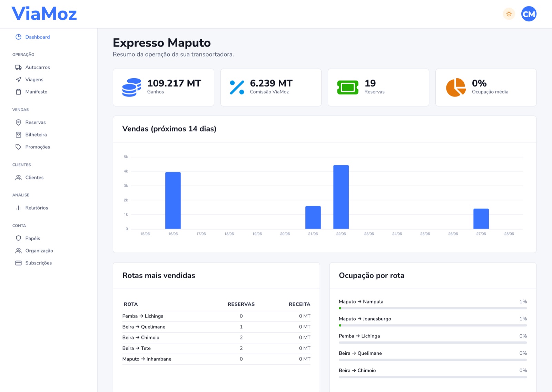This screenshot has height=392, width=552.
Task: Click the Viagens paper plane icon
Action: [19, 80]
